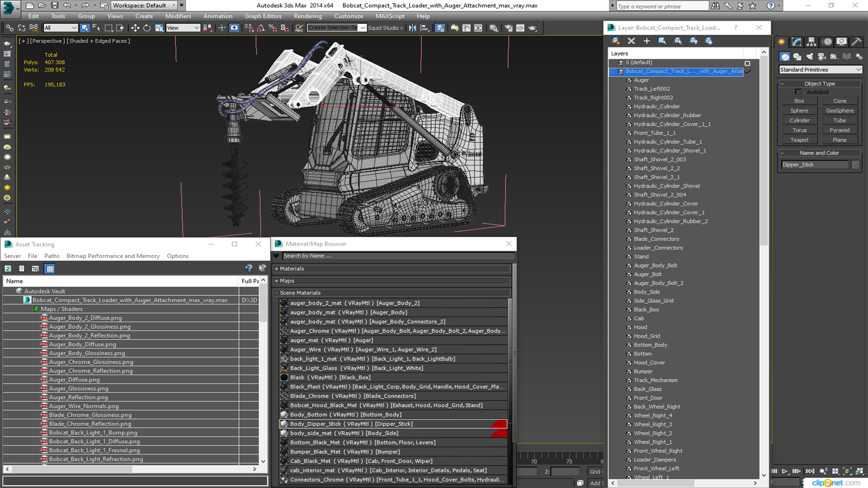This screenshot has width=868, height=488.
Task: Toggle the AutoGrid checkbox
Action: pyautogui.click(x=798, y=92)
